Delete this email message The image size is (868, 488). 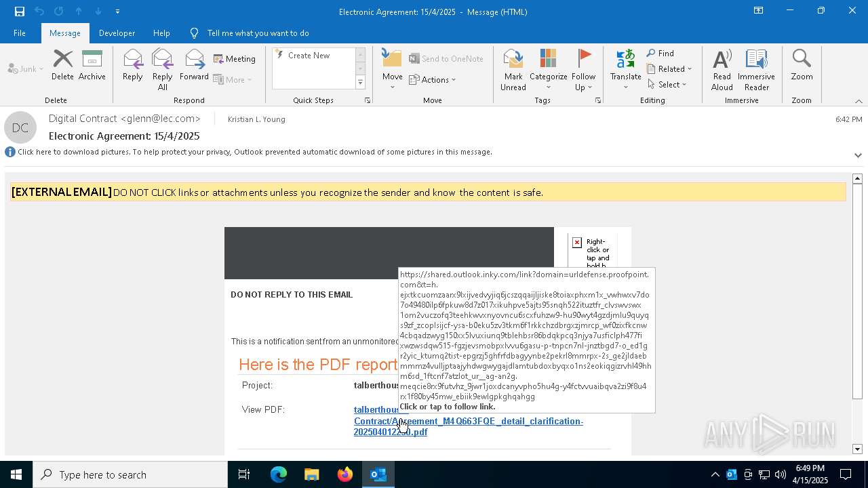tap(62, 66)
